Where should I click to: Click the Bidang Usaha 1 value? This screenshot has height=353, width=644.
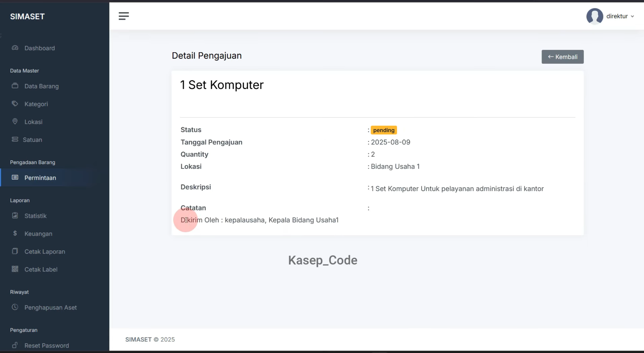point(395,167)
